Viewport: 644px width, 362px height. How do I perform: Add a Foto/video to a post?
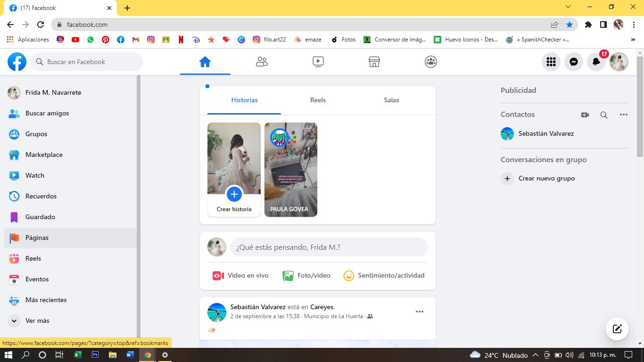pyautogui.click(x=306, y=275)
